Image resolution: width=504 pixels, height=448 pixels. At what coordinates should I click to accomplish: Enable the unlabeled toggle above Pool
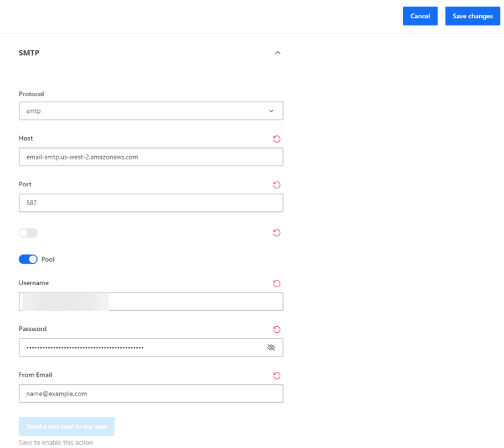tap(28, 233)
